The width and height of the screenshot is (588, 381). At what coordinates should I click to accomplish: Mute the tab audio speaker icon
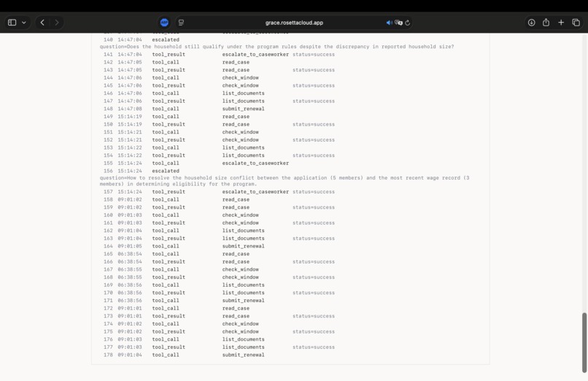click(389, 23)
